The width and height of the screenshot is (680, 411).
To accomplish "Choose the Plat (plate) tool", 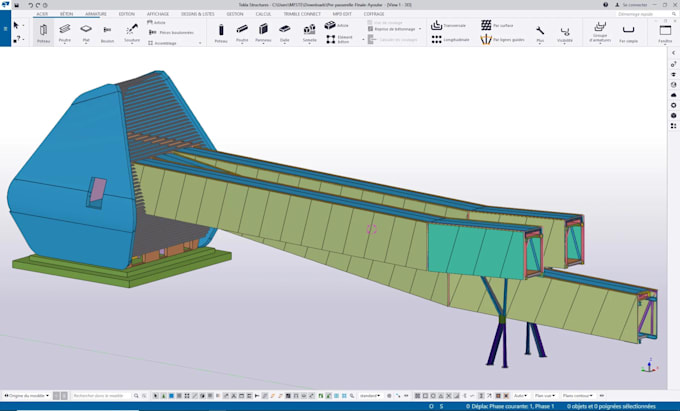I will point(87,32).
